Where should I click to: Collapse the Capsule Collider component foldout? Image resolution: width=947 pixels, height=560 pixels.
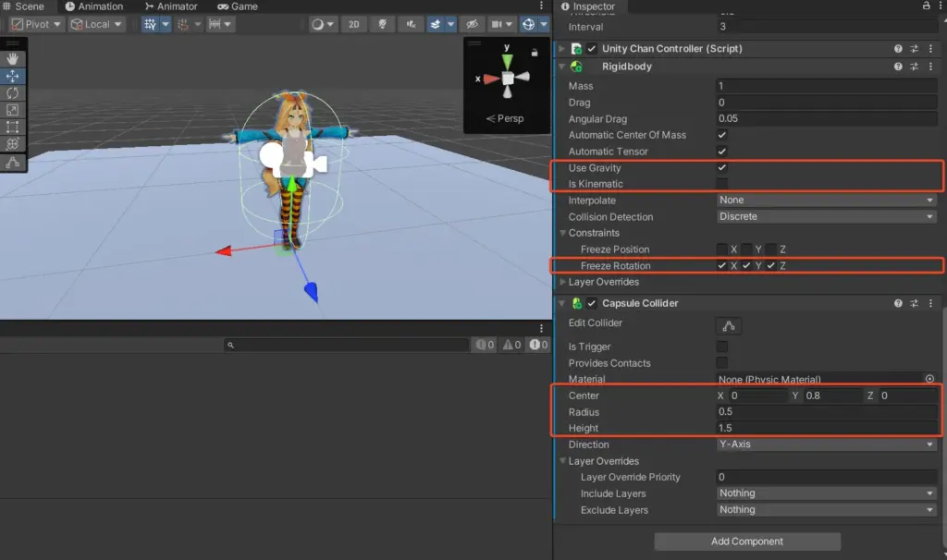(x=562, y=303)
